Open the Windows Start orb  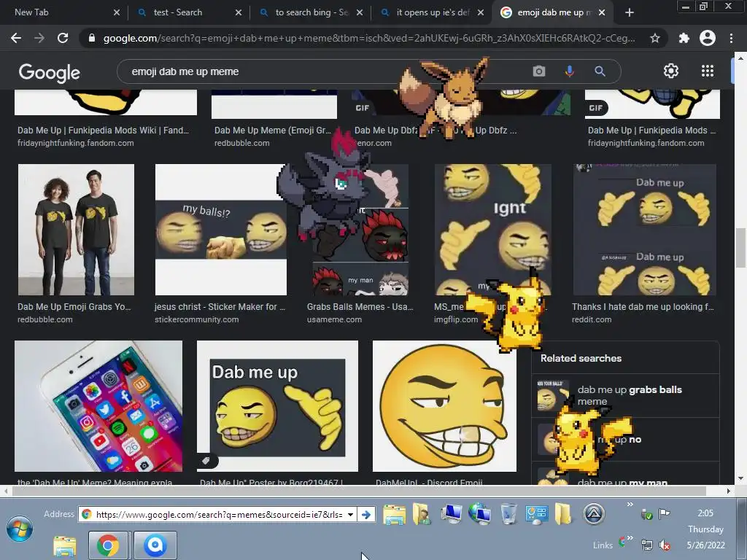click(20, 529)
